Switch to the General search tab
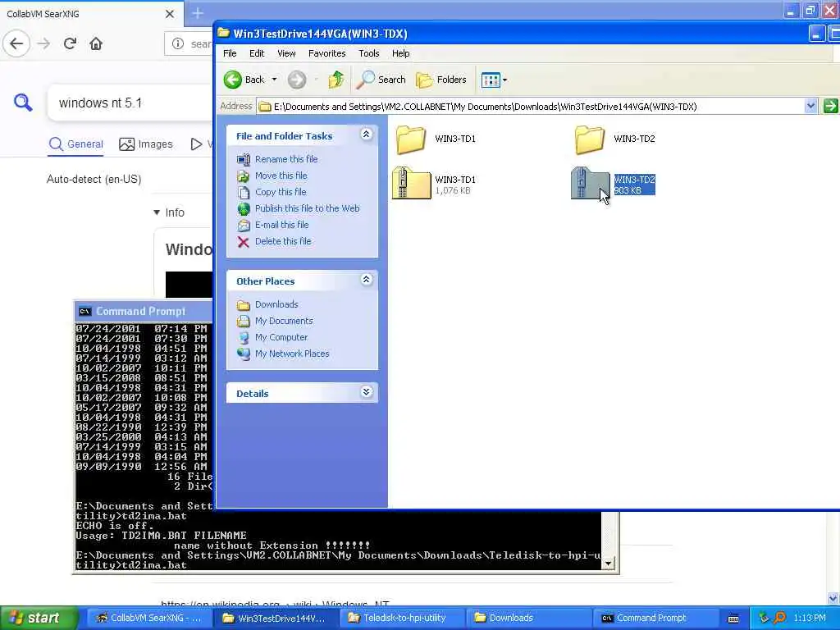840x630 pixels. pos(75,144)
